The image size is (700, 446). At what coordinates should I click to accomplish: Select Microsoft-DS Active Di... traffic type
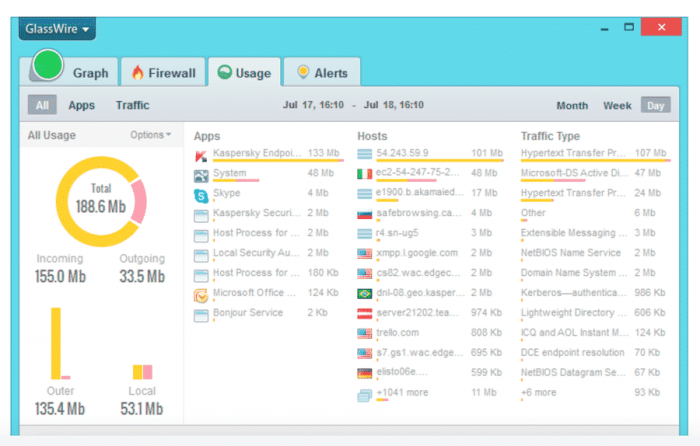[596, 174]
